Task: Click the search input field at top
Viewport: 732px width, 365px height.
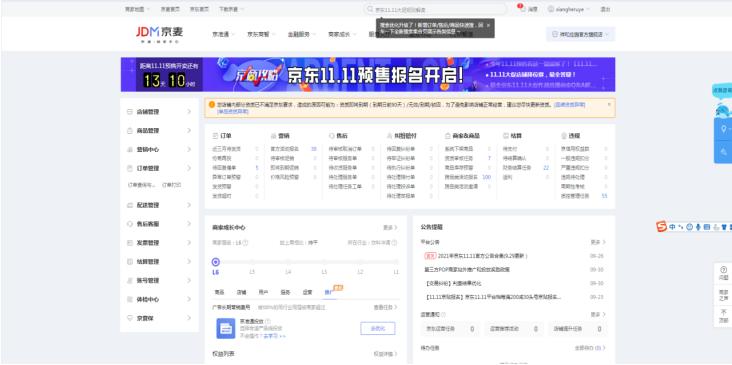Action: click(436, 9)
